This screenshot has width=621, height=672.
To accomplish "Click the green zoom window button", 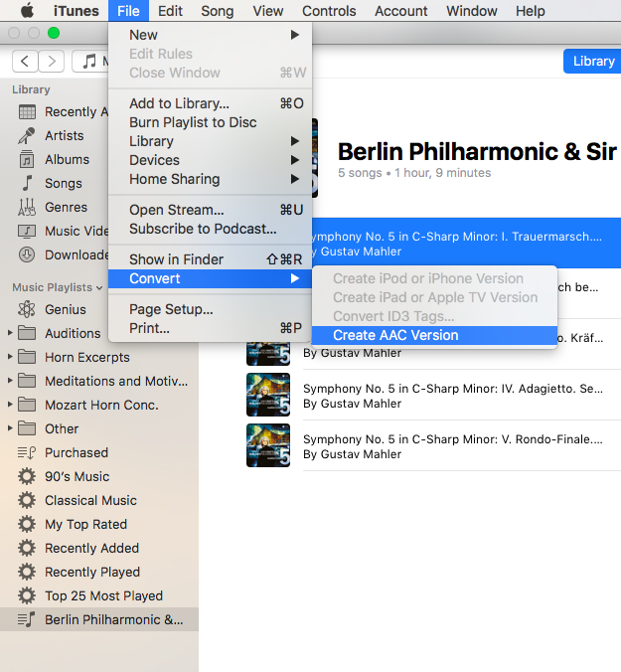I will [x=54, y=33].
